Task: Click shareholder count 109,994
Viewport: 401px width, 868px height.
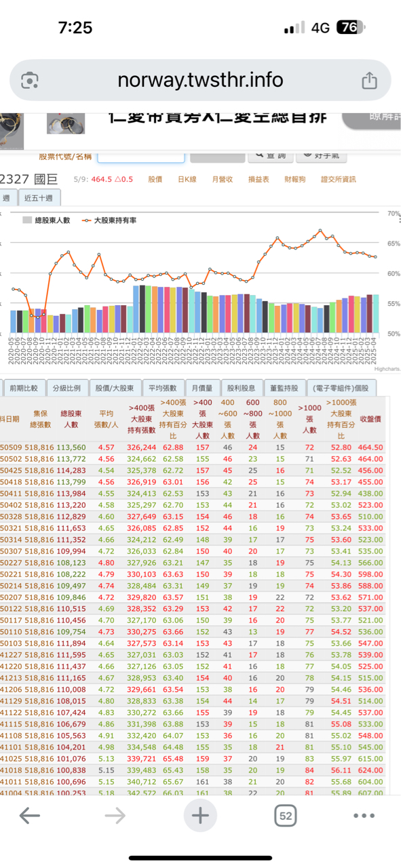Action: (x=71, y=551)
